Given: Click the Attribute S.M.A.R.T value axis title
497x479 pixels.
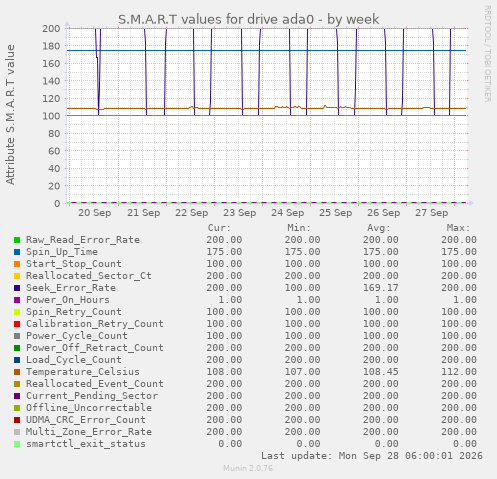Looking at the screenshot, I should tap(10, 115).
